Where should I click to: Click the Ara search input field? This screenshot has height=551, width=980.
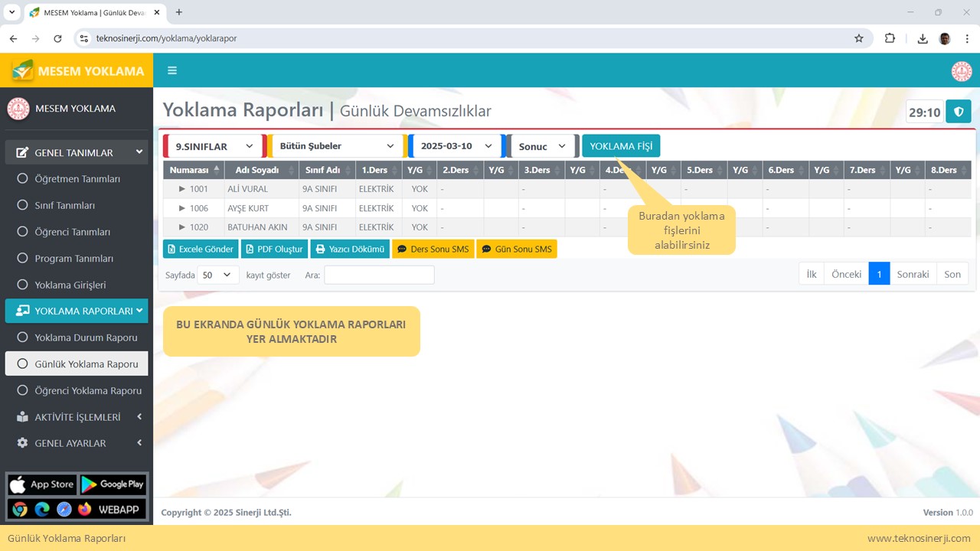tap(379, 275)
